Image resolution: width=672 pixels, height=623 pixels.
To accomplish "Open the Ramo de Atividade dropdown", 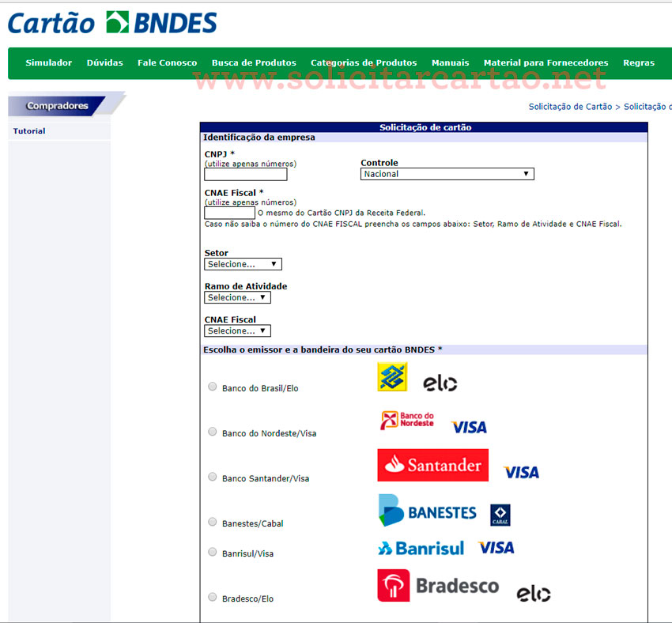I will (237, 297).
